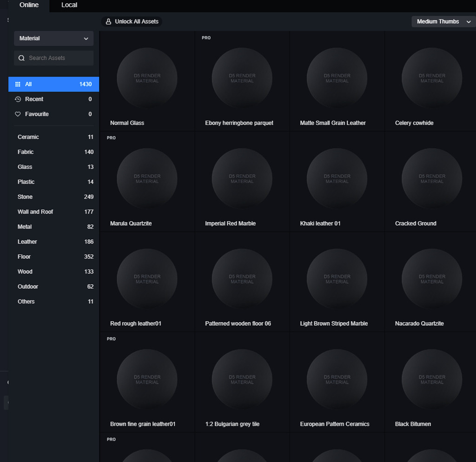Click the clock icon beside Recent
The width and height of the screenshot is (476, 462).
point(18,99)
